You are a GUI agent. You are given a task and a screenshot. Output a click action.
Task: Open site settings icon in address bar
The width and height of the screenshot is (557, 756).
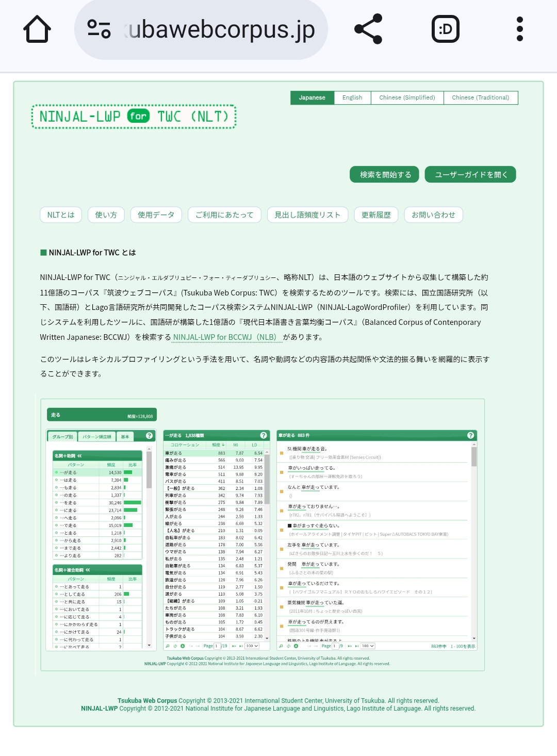point(99,29)
